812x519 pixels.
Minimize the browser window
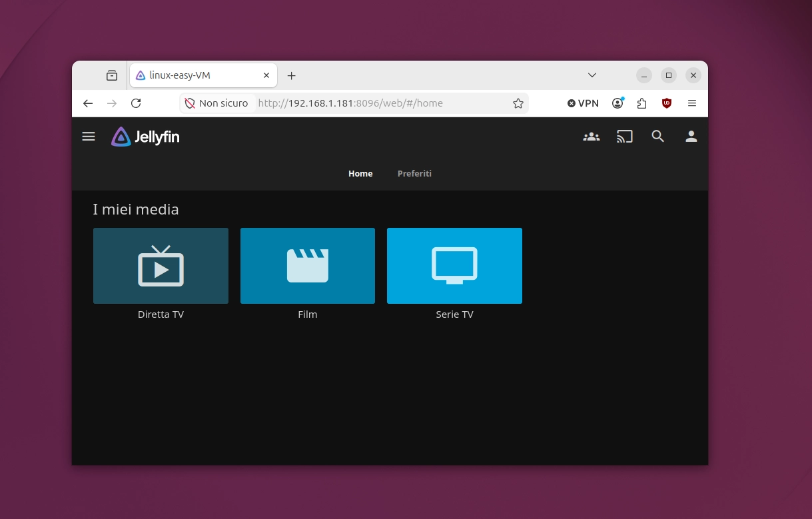[643, 75]
